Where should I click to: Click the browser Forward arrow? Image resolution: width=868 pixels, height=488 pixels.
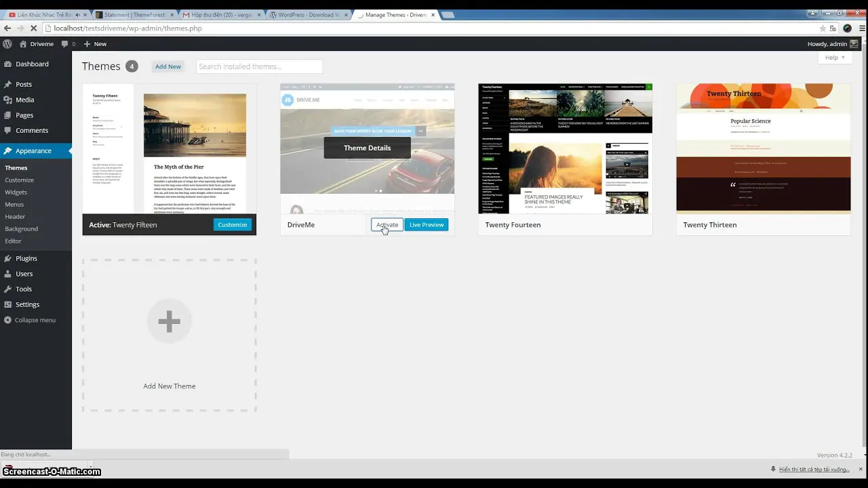21,28
